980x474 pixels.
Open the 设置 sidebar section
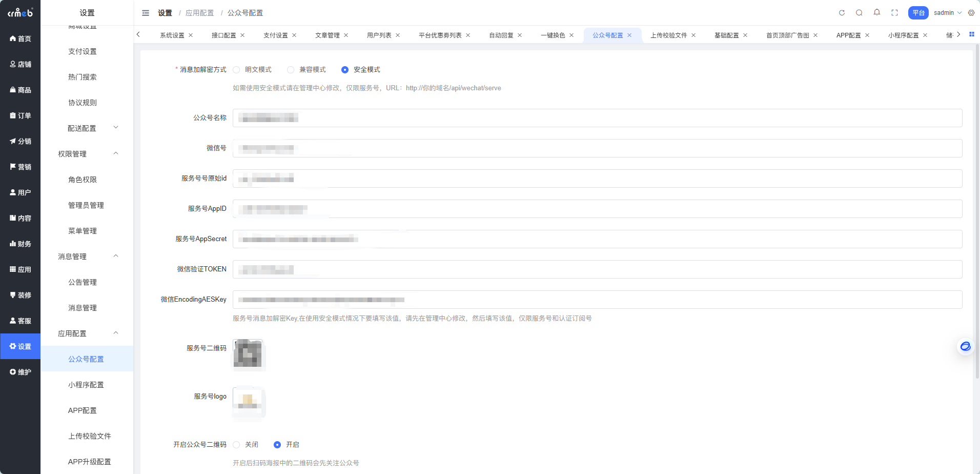point(21,346)
